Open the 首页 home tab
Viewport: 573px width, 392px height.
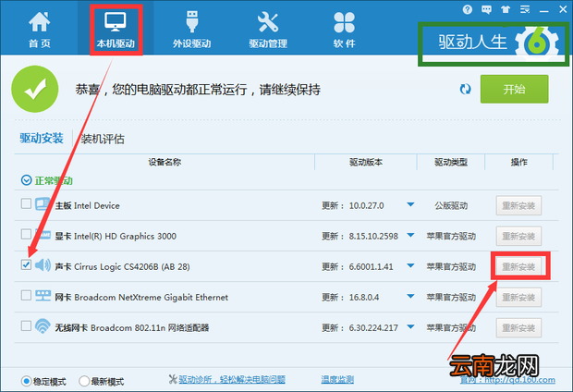click(40, 30)
